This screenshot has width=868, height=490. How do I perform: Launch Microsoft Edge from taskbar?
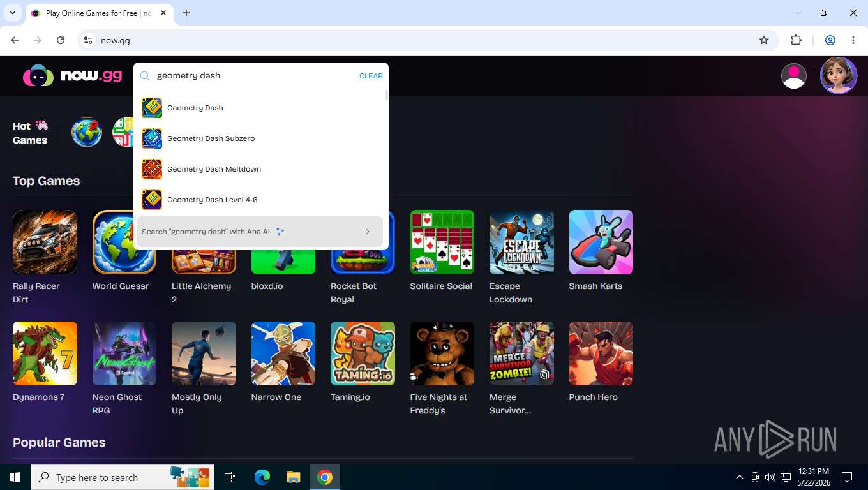(262, 477)
